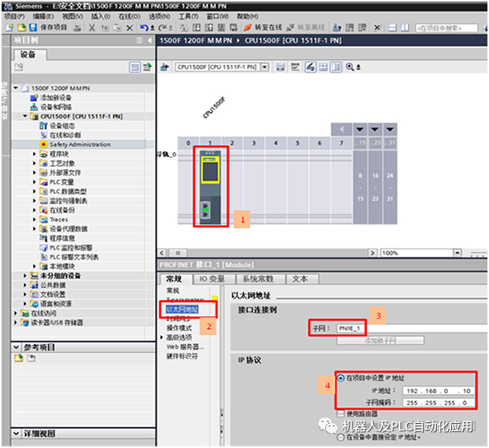This screenshot has height=448, width=489.
Task: Collapse CPU1500F [CPU 1511F-1 PN] node
Action: tap(25, 116)
